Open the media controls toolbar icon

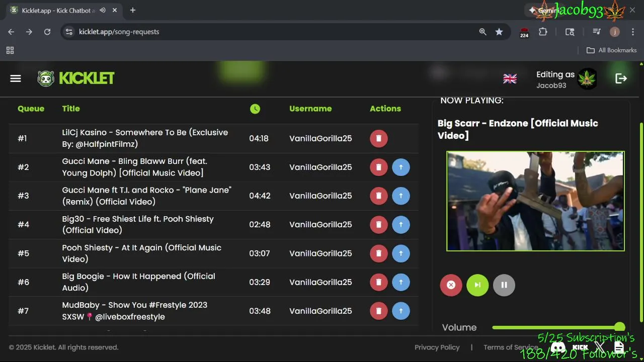tap(597, 32)
